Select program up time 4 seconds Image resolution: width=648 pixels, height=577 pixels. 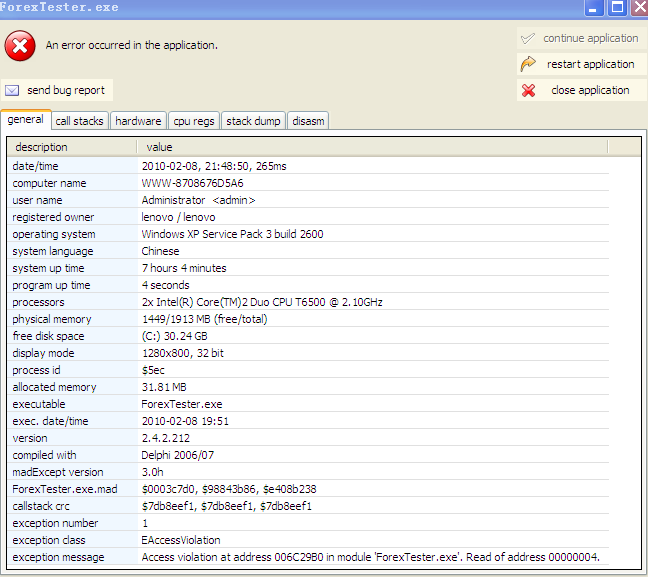pyautogui.click(x=165, y=285)
